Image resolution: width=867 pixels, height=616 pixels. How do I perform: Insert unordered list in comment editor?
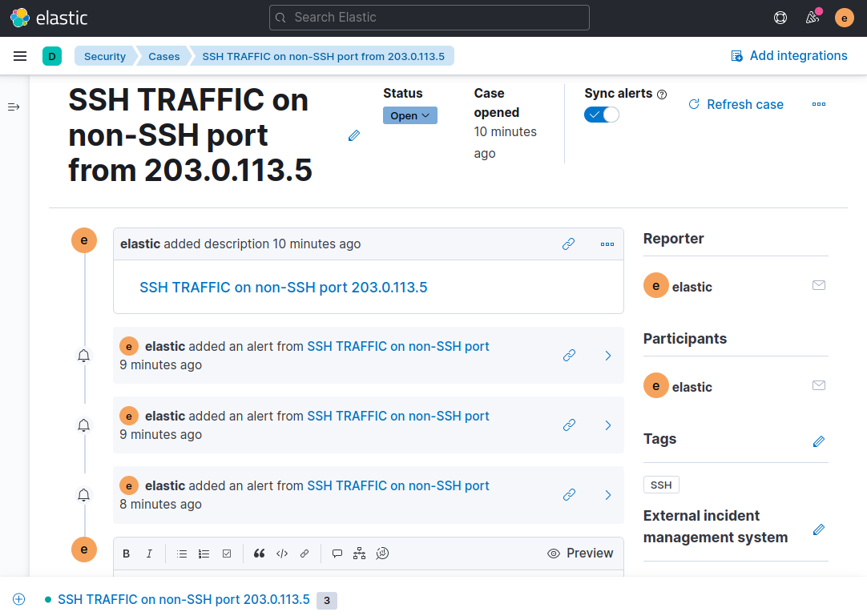tap(181, 554)
